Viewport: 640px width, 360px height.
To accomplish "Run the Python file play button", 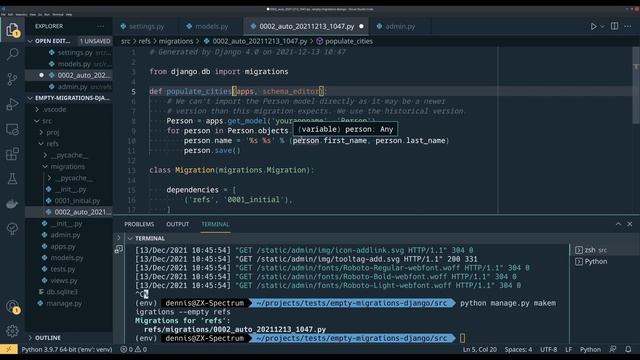I will point(593,26).
